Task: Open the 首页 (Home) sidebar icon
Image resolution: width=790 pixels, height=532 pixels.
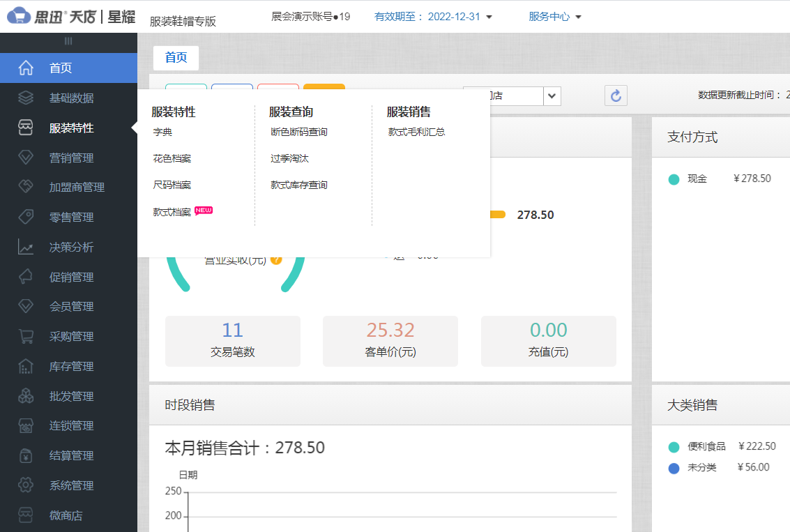Action: (x=26, y=68)
